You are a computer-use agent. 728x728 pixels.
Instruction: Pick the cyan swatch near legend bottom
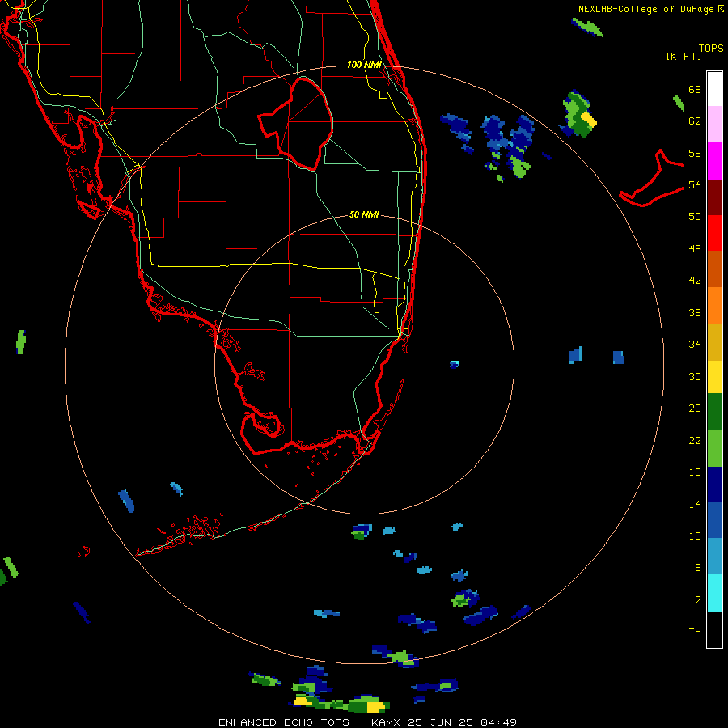point(714,593)
